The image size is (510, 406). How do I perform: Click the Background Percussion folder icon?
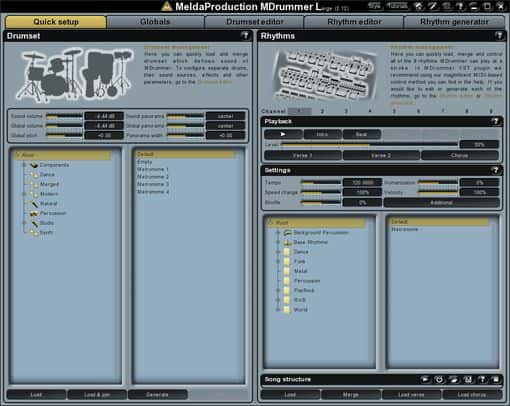coord(287,233)
